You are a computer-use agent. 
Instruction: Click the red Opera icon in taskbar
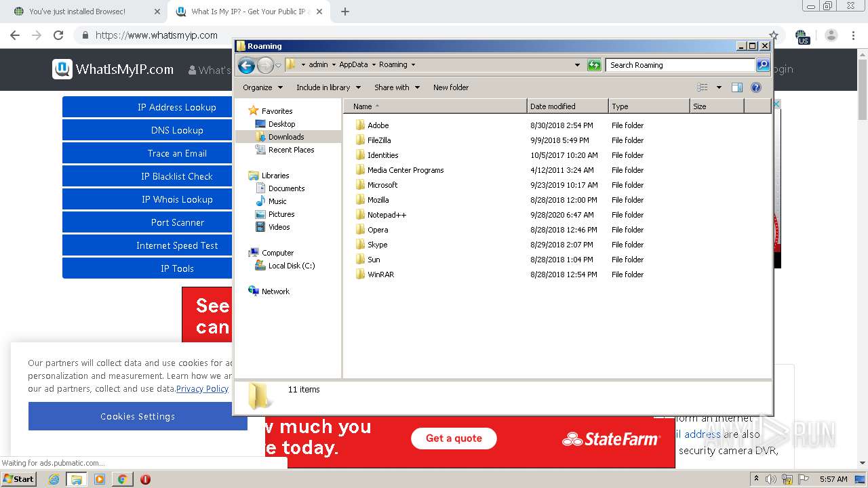(145, 479)
